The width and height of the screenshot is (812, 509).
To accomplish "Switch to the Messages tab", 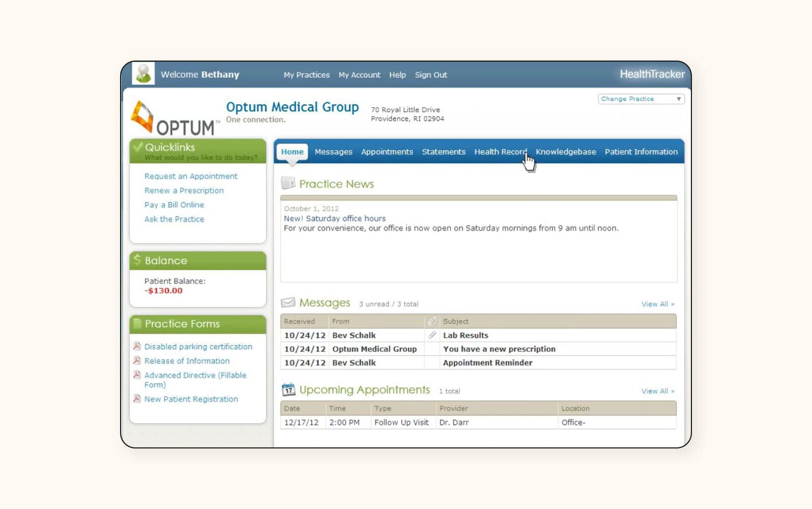I will [333, 152].
